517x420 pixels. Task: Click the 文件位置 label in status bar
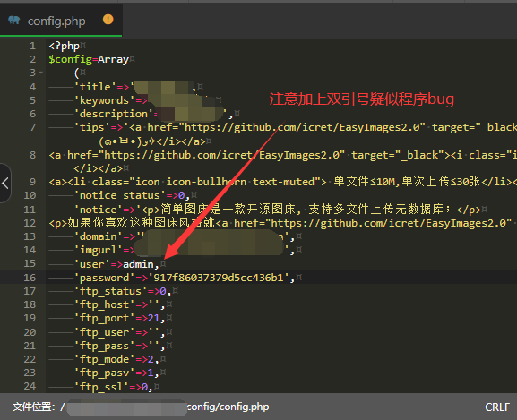pos(33,407)
